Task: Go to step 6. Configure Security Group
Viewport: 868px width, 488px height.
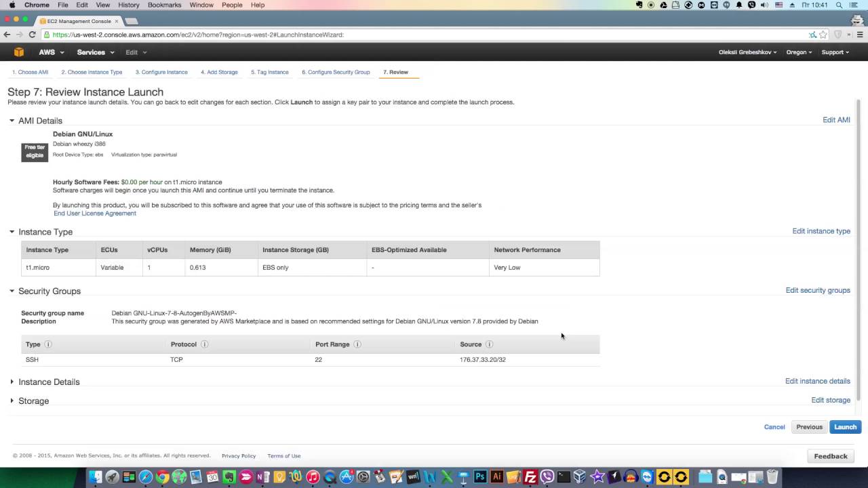Action: coord(336,72)
